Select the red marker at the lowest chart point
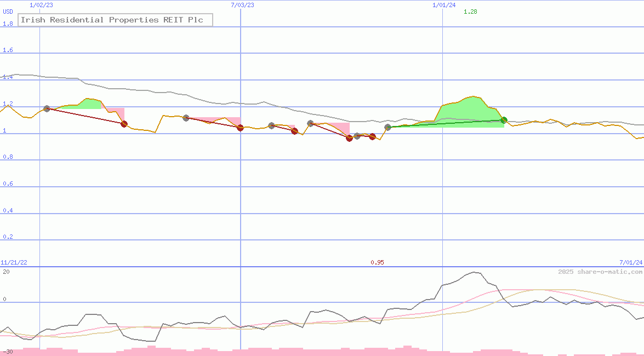 point(349,138)
